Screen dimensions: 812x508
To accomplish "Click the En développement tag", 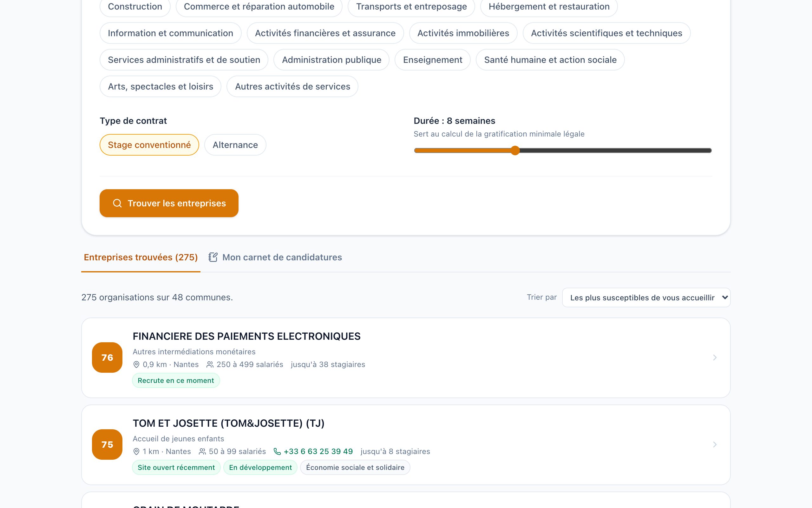I will 260,468.
